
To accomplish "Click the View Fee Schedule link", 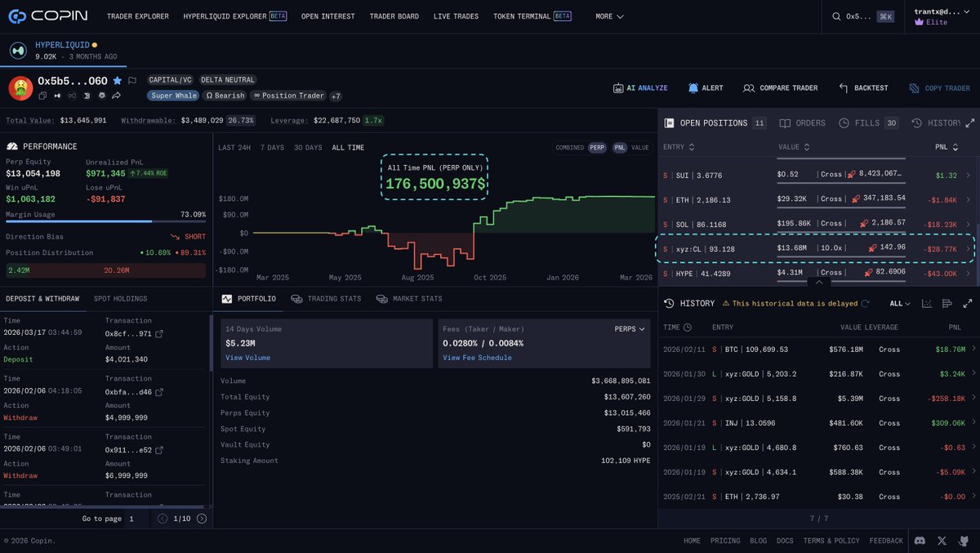I will pyautogui.click(x=478, y=358).
